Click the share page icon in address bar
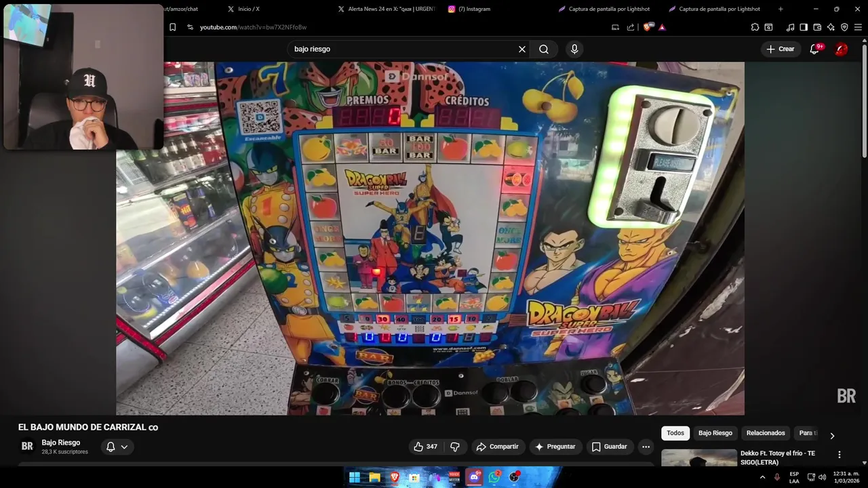 tap(631, 27)
